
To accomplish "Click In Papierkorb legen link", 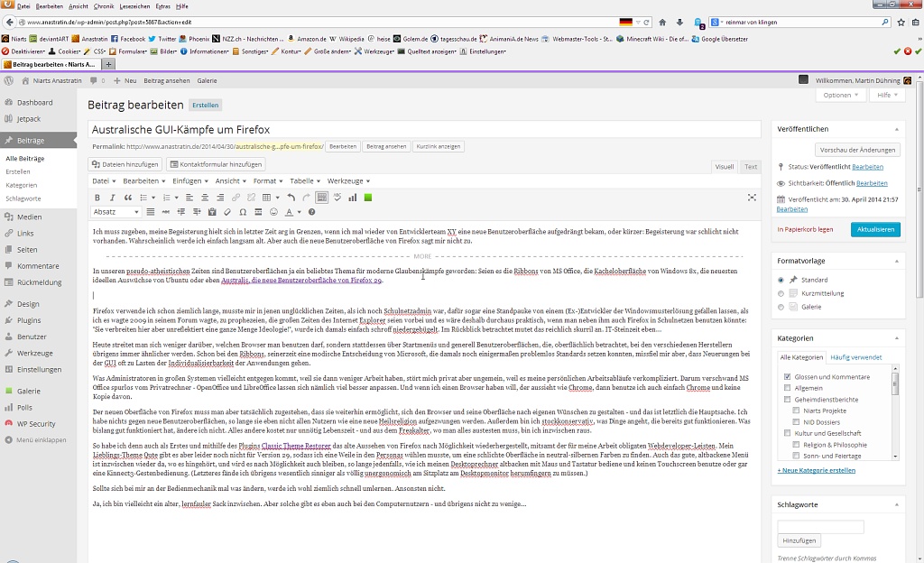I will (x=805, y=229).
